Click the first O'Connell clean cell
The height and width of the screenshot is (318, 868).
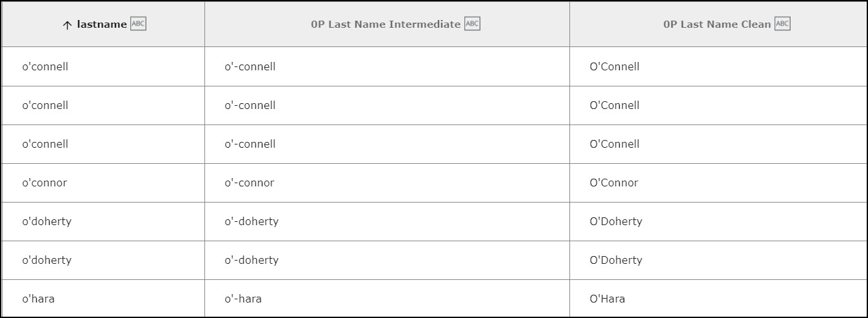[x=718, y=66]
